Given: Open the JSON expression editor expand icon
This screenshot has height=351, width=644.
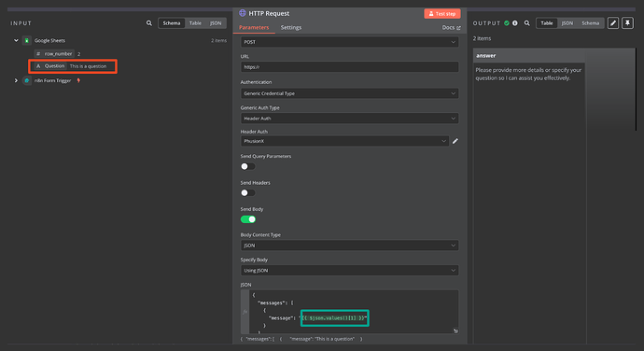Looking at the screenshot, I should pos(455,330).
